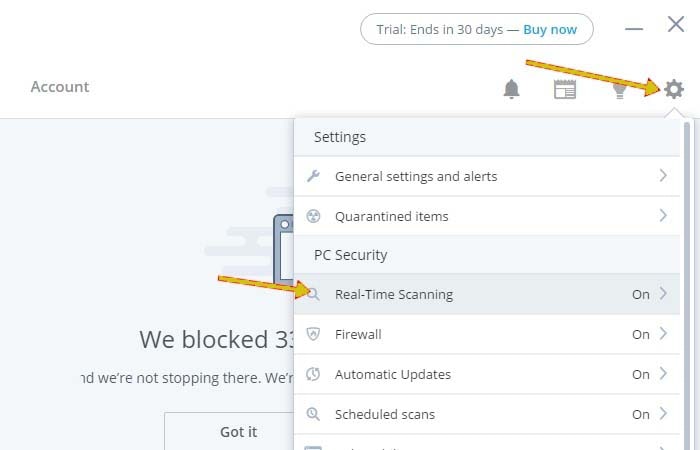Open the notifications bell icon

512,89
